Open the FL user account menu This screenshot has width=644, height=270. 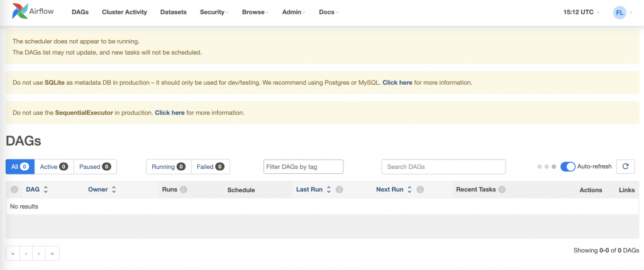[623, 12]
